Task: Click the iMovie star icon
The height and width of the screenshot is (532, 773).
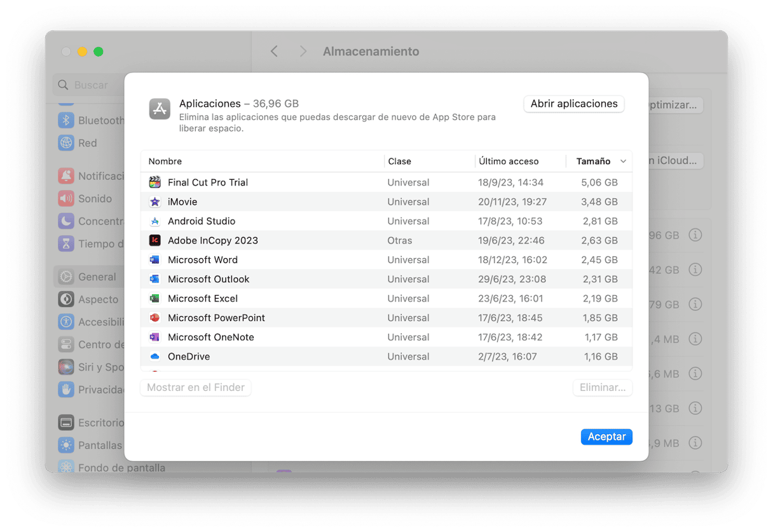Action: pos(154,202)
